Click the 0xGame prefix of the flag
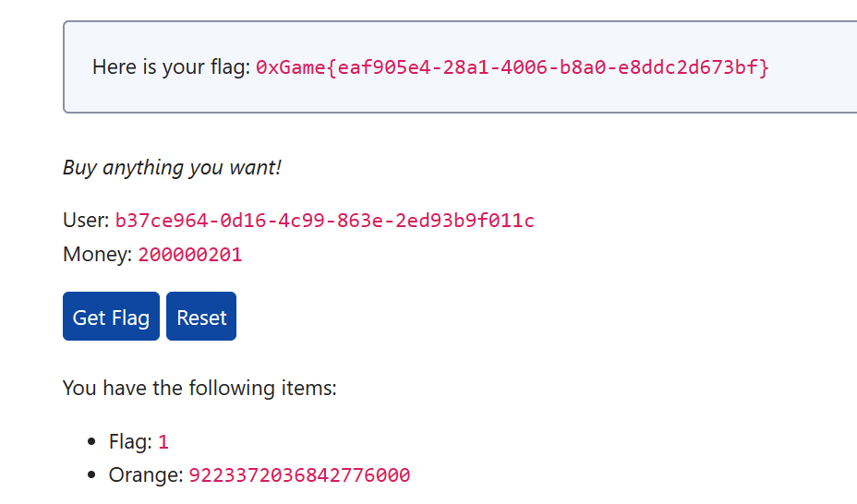The image size is (857, 504). coord(291,67)
